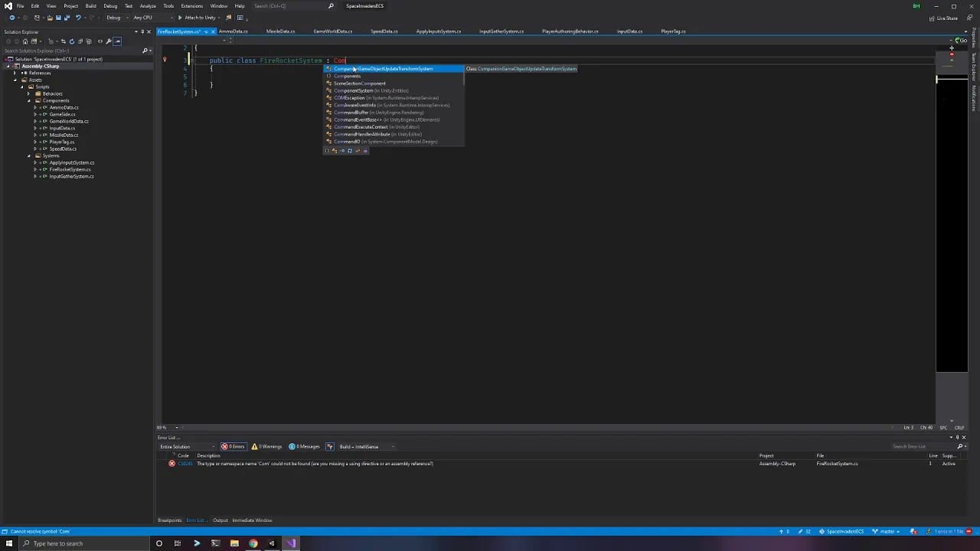Click the SpaceInvadersECS repository in the status bar
Screen dimensions: 980x551
pyautogui.click(x=842, y=531)
